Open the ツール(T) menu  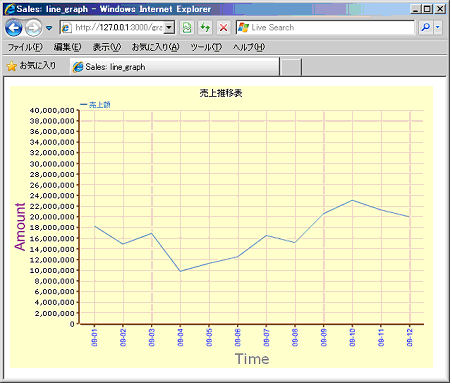(x=206, y=47)
